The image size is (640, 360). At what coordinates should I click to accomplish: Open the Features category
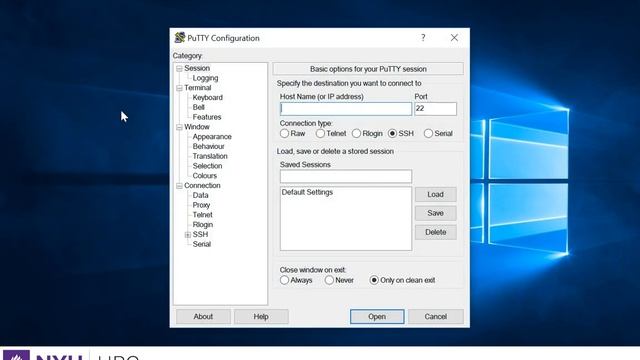207,117
